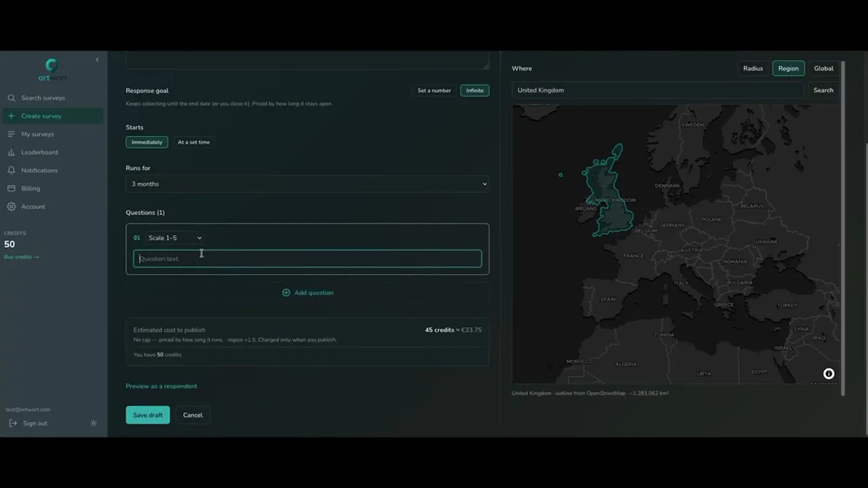Switch location mode to Region
The height and width of the screenshot is (488, 868).
[x=788, y=68]
